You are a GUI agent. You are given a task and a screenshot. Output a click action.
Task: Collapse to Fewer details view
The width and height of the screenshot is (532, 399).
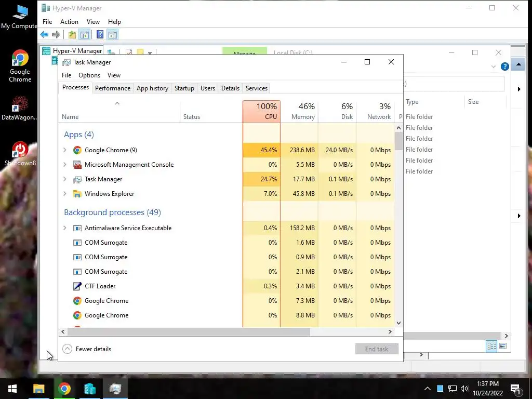(87, 349)
